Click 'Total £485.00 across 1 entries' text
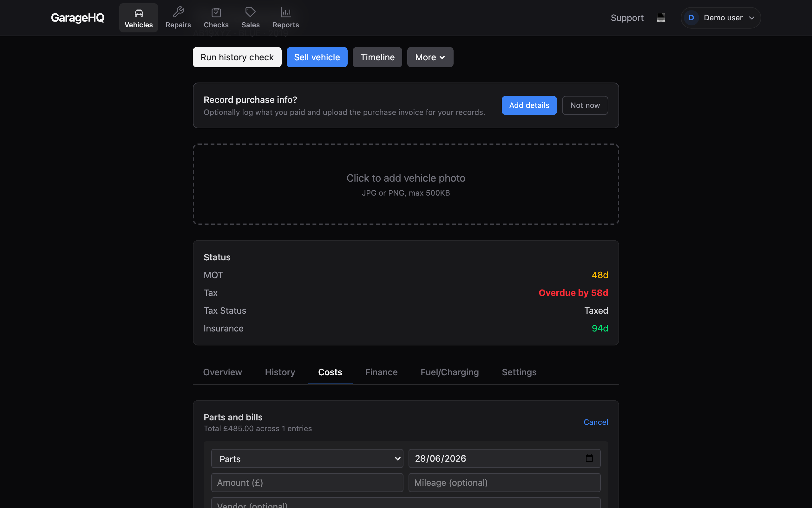The image size is (812, 508). (x=258, y=429)
